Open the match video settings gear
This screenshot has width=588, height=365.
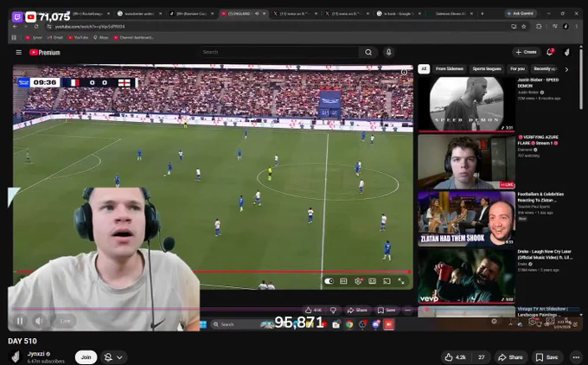pos(358,281)
